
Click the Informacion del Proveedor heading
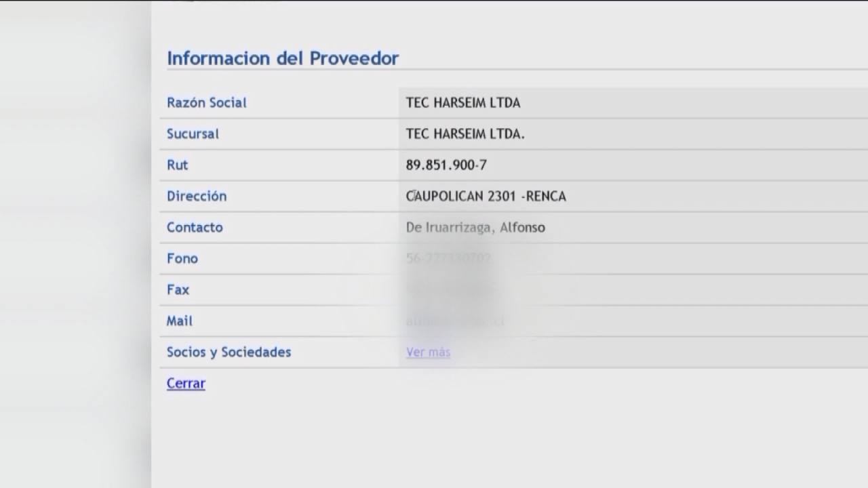point(283,58)
